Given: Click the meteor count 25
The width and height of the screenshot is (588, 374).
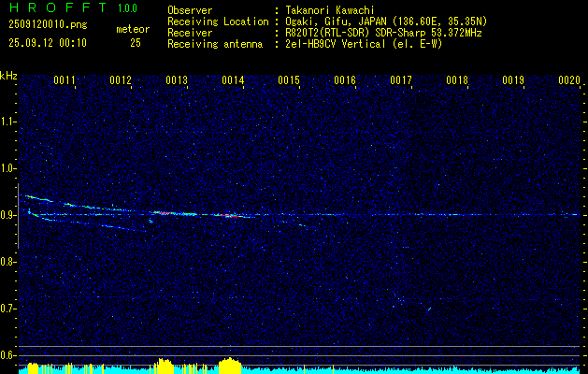Looking at the screenshot, I should point(136,43).
